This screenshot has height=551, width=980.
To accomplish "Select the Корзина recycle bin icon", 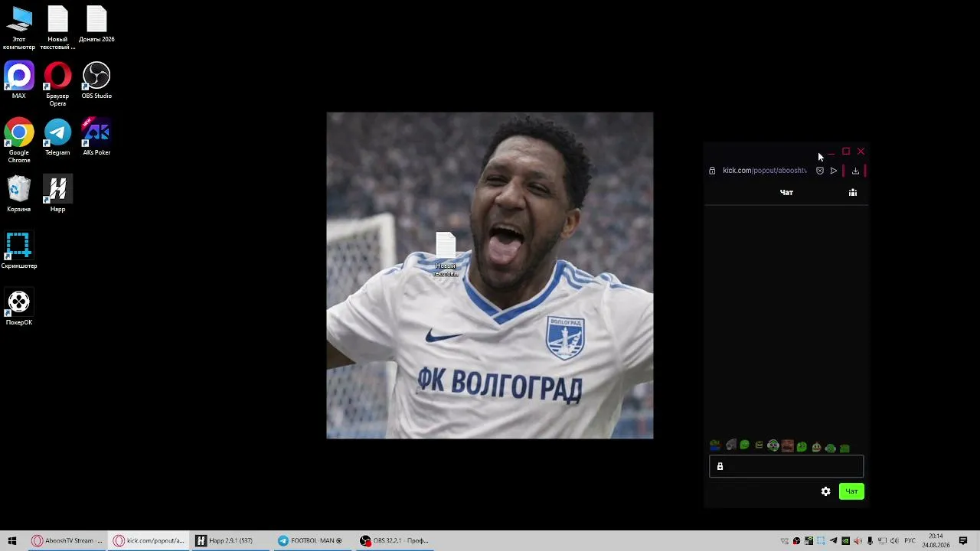I will pos(19,194).
